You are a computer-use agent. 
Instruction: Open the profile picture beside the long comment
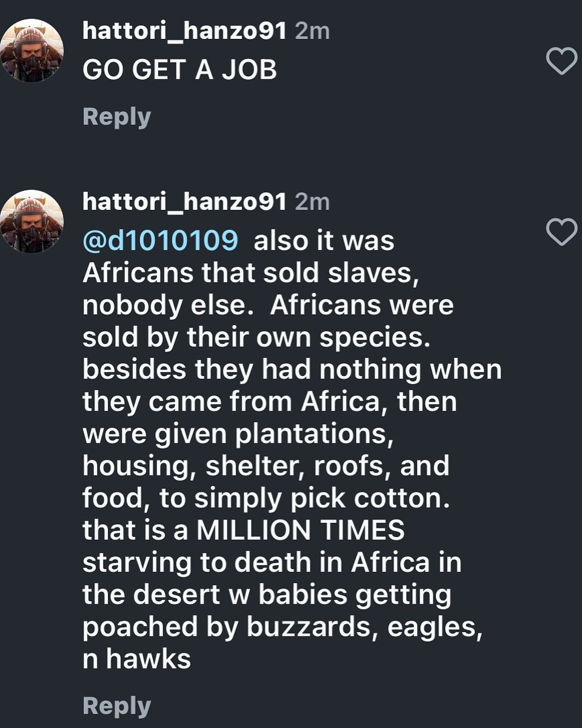31,221
